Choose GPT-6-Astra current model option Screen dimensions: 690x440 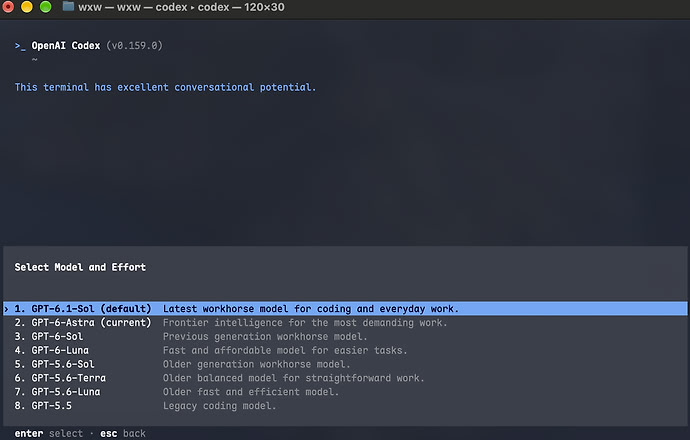coord(345,323)
